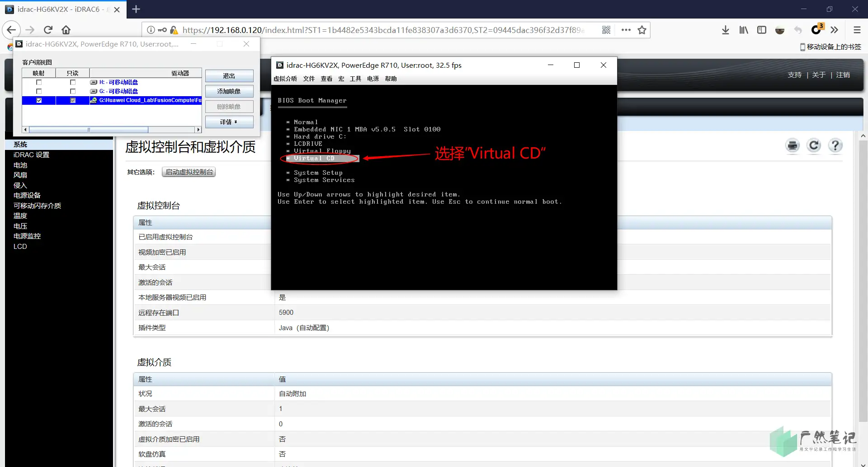Viewport: 868px width, 467px height.
Task: Toggle 只读 checkbox for H: removable disk
Action: tap(73, 82)
